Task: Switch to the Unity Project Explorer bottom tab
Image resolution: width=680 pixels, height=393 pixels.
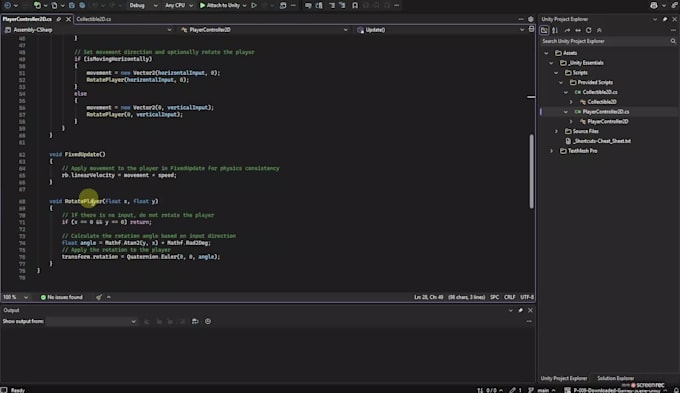Action: coord(564,378)
